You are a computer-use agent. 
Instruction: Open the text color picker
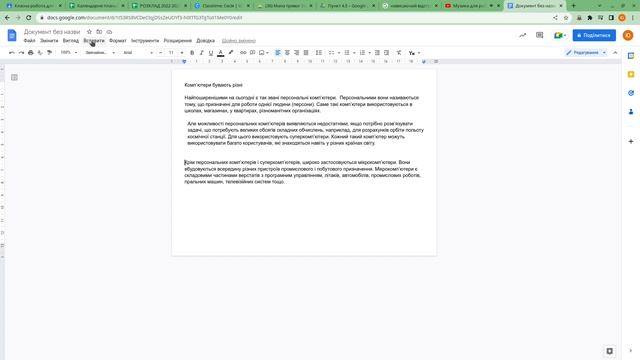point(220,53)
